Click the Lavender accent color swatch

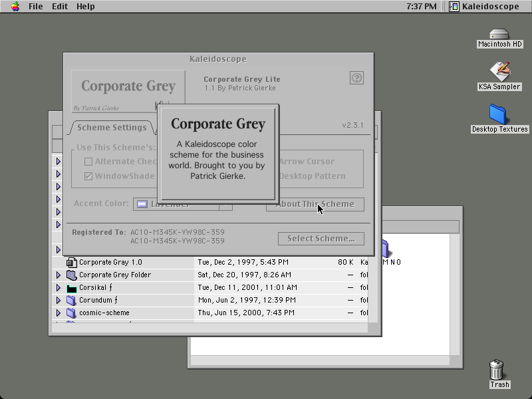[142, 204]
